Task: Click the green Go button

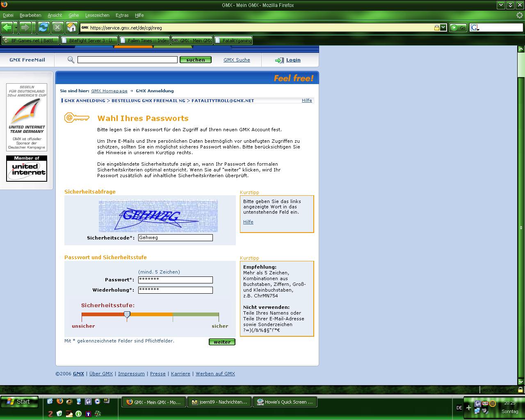Action: (458, 28)
